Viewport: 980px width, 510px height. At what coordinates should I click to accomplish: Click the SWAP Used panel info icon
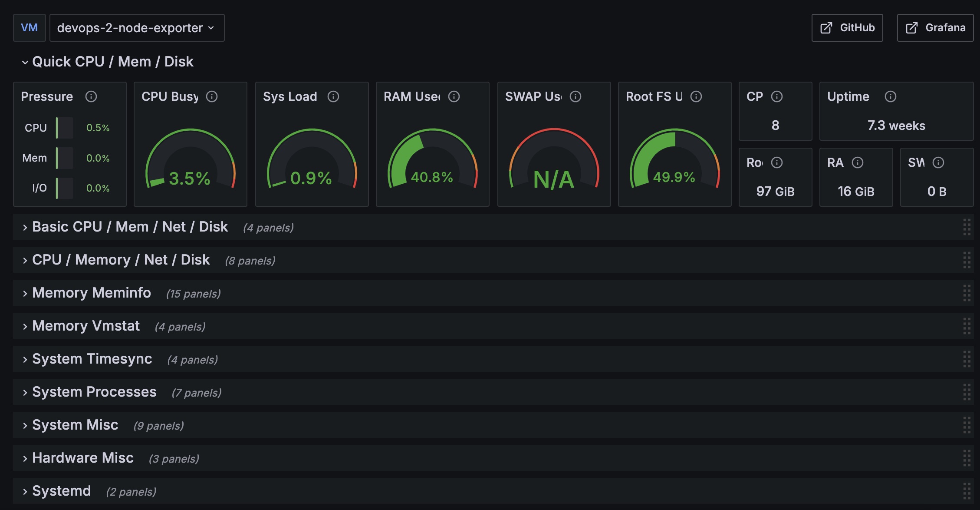pos(576,96)
